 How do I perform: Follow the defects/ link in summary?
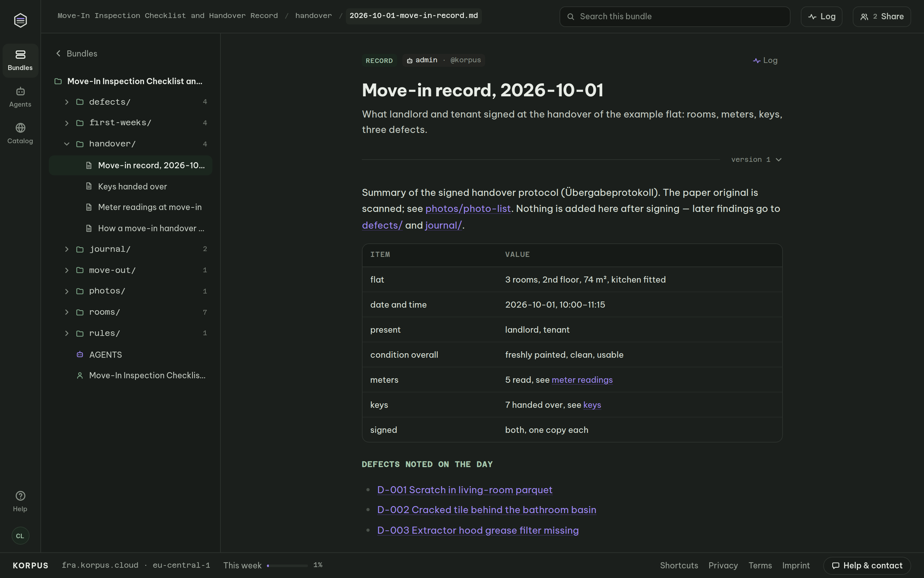[382, 225]
